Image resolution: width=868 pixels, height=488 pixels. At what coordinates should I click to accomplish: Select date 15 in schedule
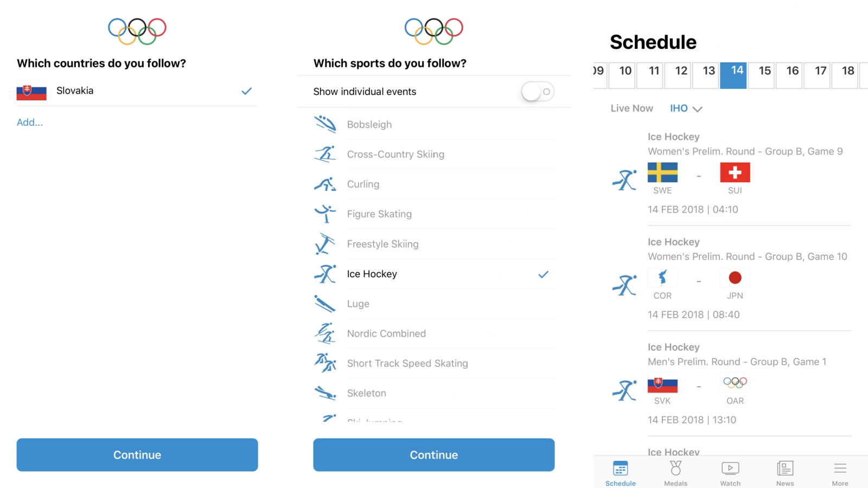[765, 74]
